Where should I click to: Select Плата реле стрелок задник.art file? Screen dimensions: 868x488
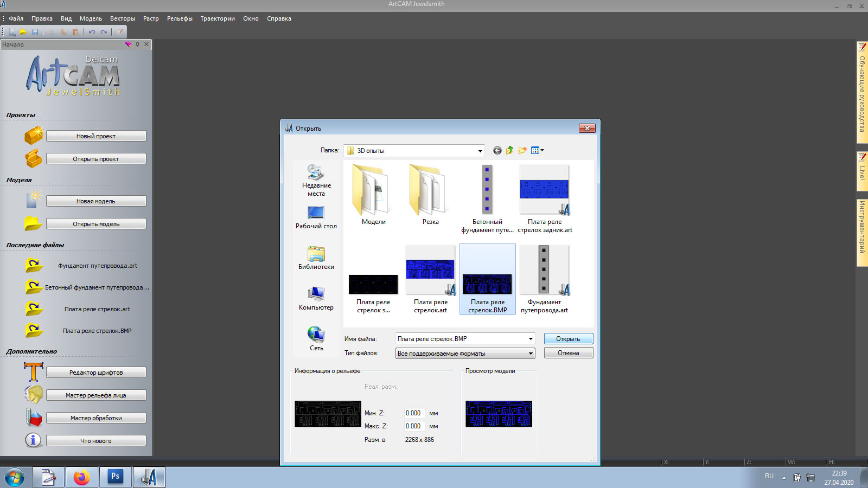pyautogui.click(x=545, y=199)
